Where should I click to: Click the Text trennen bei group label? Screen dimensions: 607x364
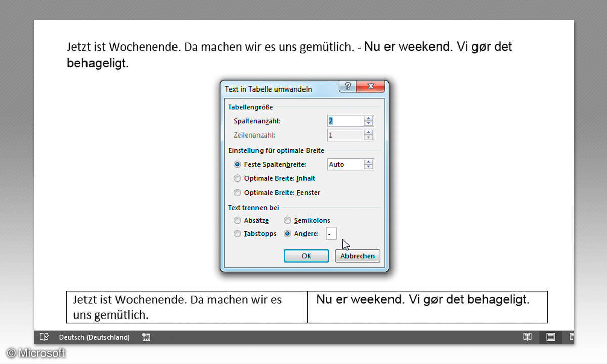pyautogui.click(x=253, y=208)
